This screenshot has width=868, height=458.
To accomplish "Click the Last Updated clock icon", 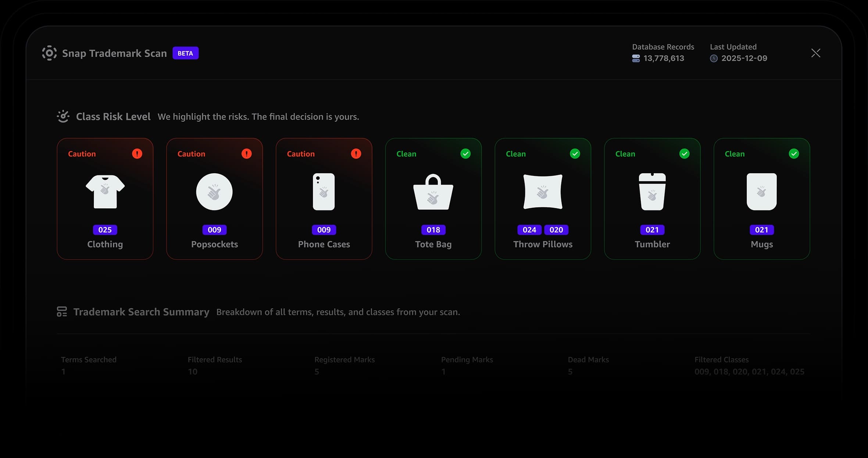I will click(x=714, y=58).
